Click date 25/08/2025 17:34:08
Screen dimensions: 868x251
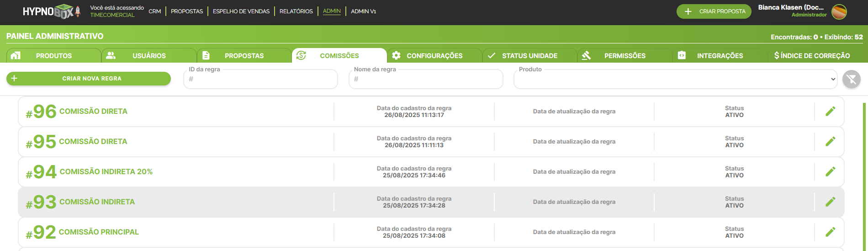click(x=414, y=235)
